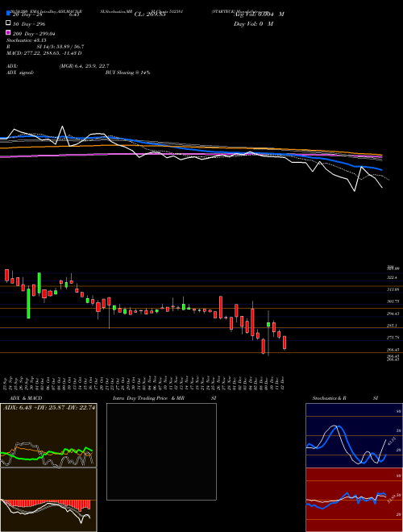The image size is (403, 532).
Task: Select the '50 Day = 296' legend text
Action: click(29, 23)
